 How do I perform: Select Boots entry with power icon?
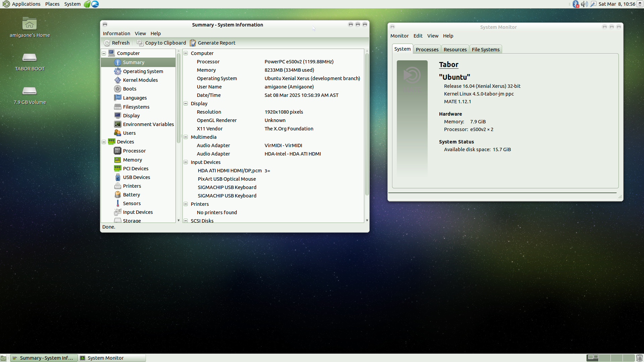point(129,89)
